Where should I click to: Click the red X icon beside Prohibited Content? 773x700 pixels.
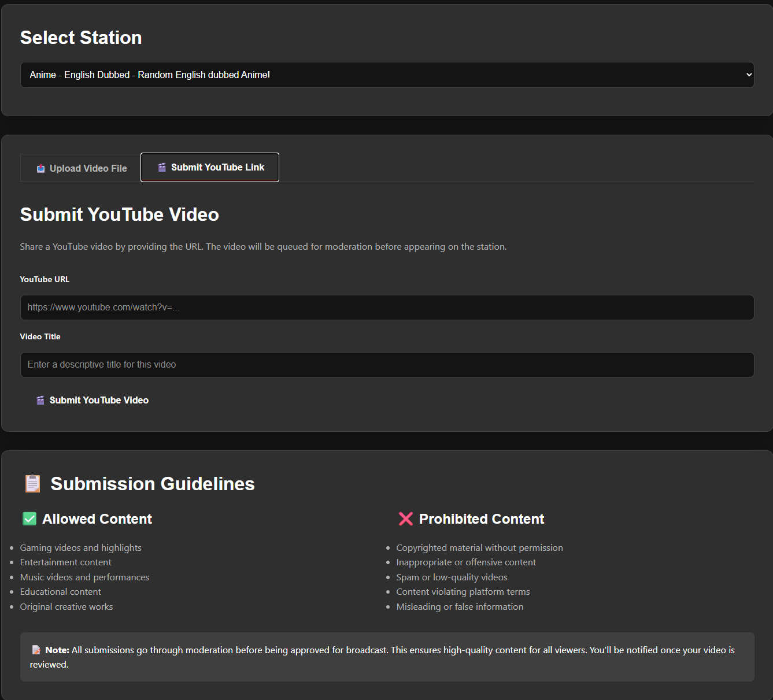point(406,518)
